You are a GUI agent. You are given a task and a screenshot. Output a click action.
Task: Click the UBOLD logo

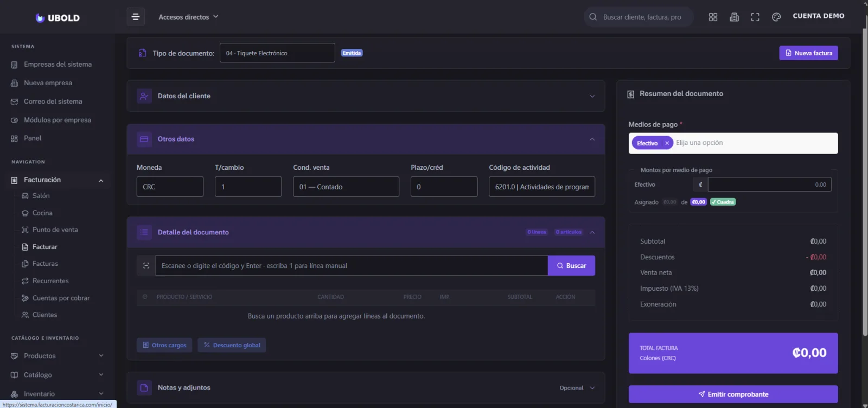click(x=58, y=18)
